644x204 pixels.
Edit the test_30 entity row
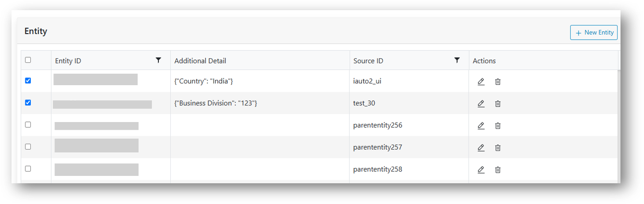481,104
